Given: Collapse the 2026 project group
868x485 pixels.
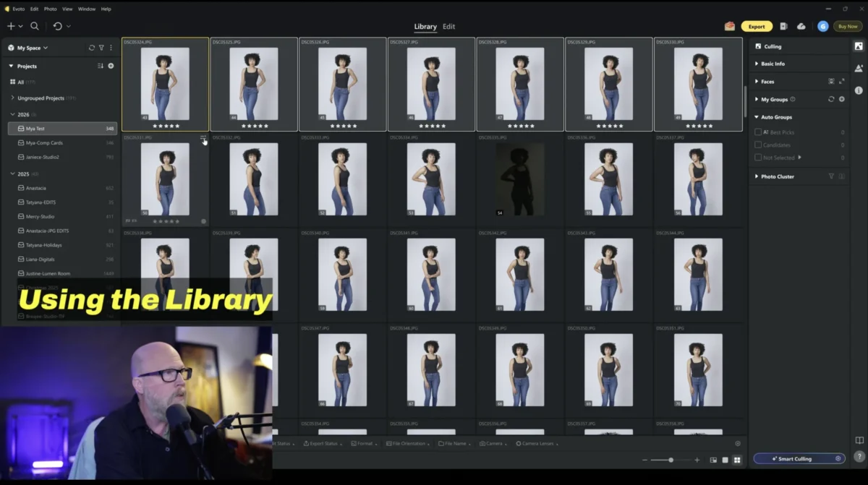Looking at the screenshot, I should (12, 114).
